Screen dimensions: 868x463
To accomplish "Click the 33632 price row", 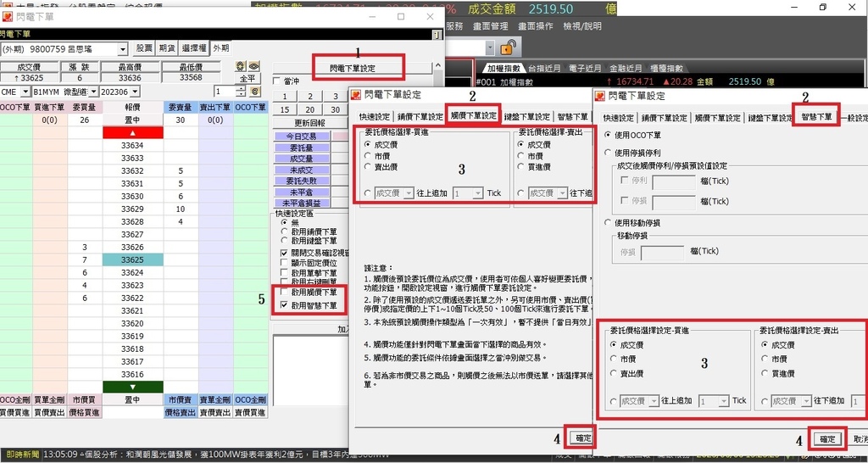I will [x=133, y=170].
